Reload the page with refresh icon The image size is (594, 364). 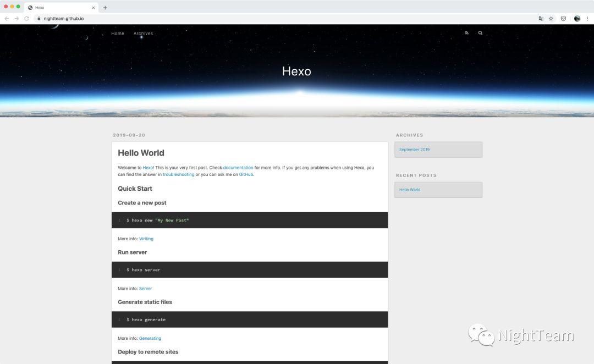26,19
